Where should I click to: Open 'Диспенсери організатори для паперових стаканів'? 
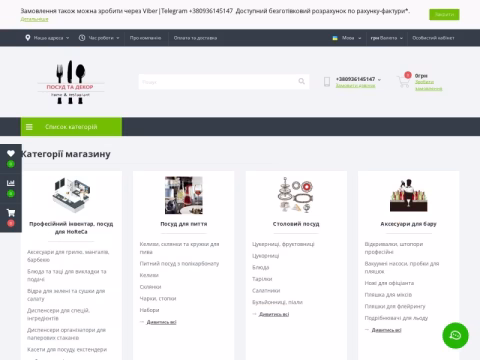[66, 334]
